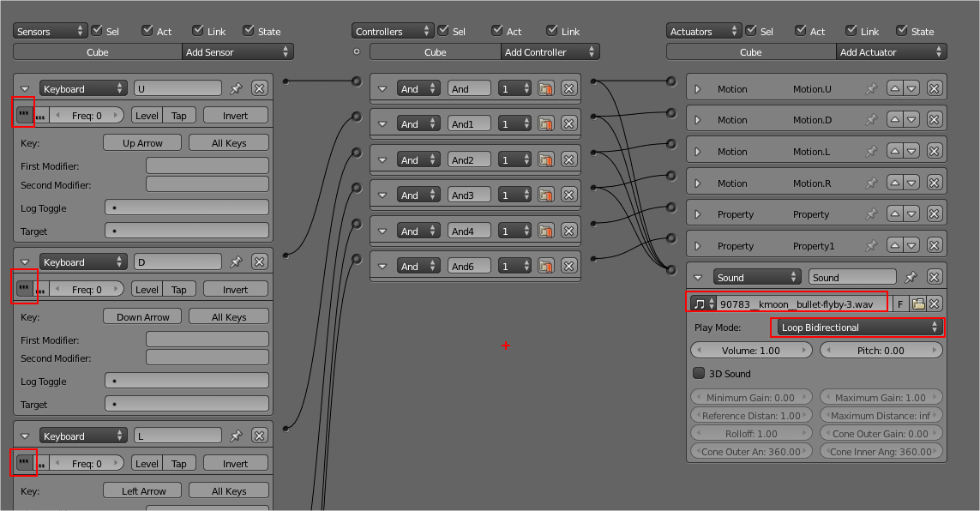Image resolution: width=980 pixels, height=511 pixels.
Task: Move the Property1 actuator up
Action: (895, 245)
